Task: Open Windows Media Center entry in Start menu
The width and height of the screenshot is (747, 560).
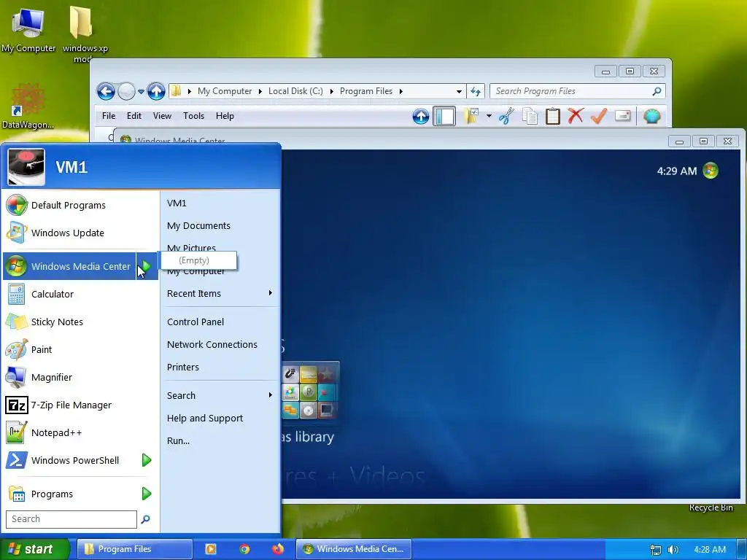Action: [x=69, y=266]
